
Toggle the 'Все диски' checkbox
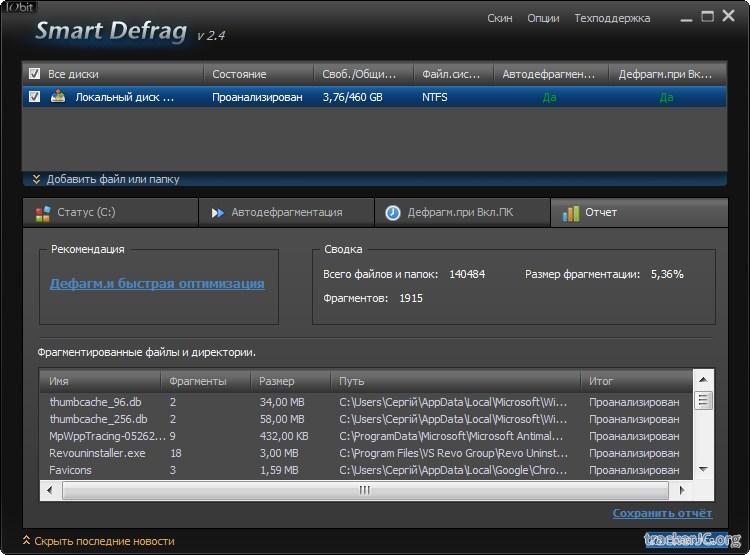point(35,74)
